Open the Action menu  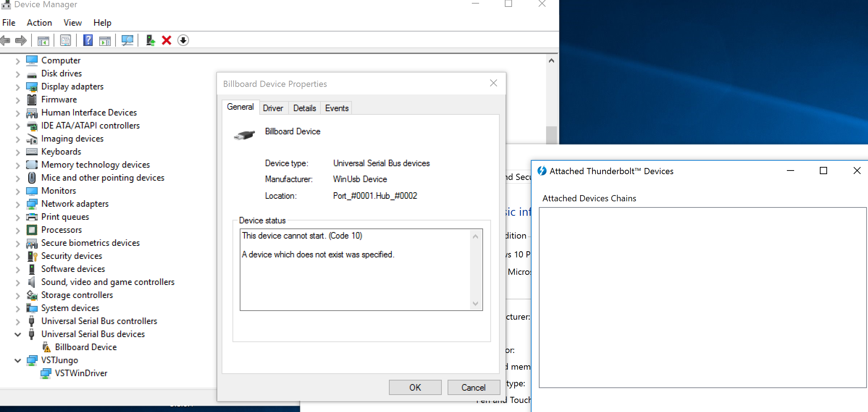click(39, 23)
